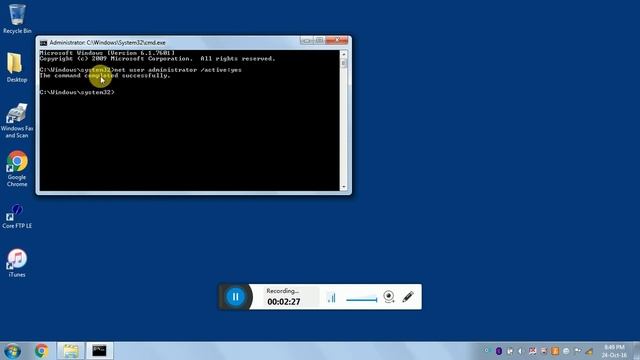
Task: Minimize the Command Prompt window
Action: pos(307,40)
